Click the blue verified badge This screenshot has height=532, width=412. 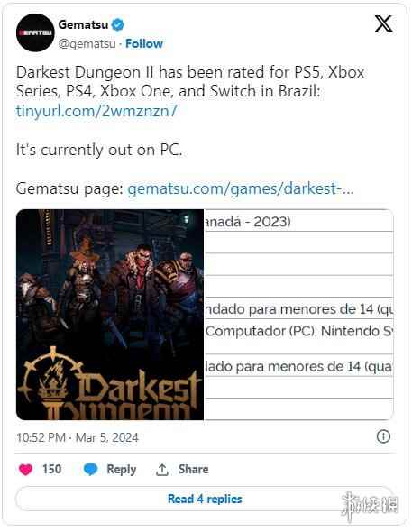tap(118, 24)
